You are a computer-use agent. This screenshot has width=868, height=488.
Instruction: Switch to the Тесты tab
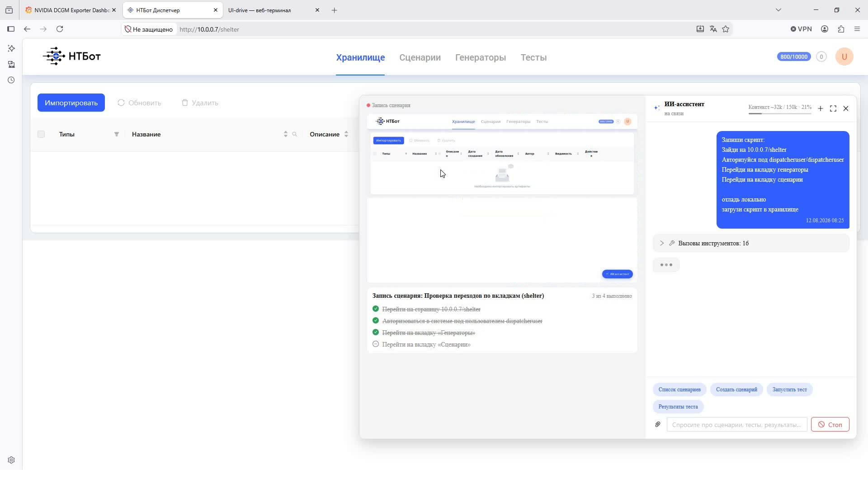coord(533,57)
